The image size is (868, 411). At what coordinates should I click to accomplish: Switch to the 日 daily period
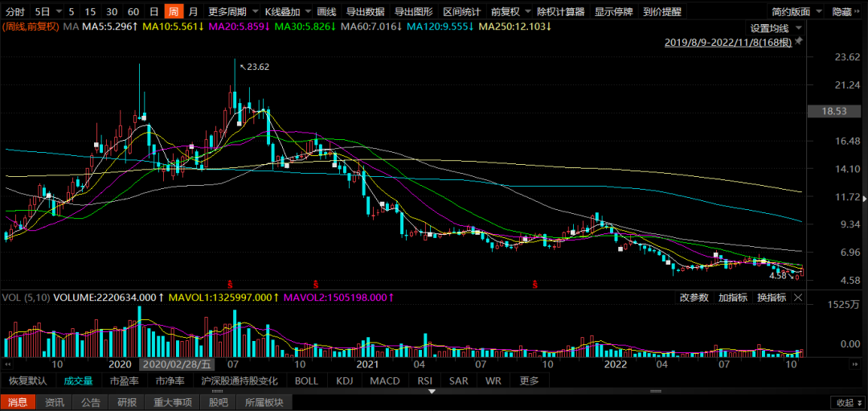154,12
